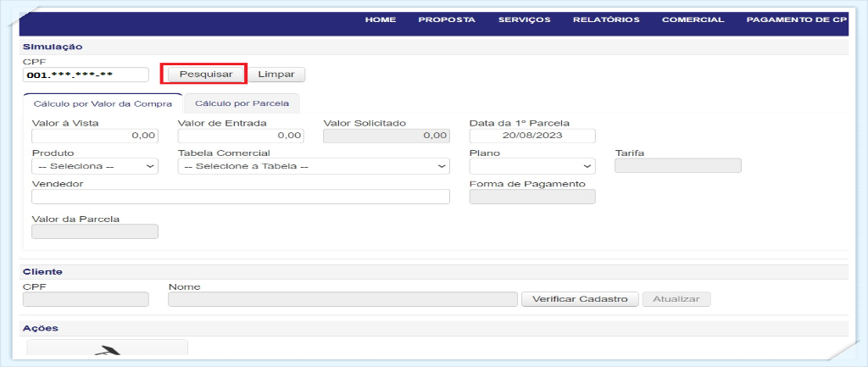Screen dimensions: 868x367
Task: Select the Cliente CPF field
Action: click(x=86, y=299)
